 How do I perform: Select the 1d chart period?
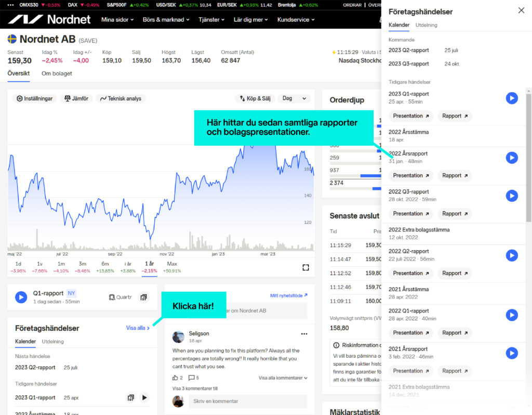(x=18, y=267)
